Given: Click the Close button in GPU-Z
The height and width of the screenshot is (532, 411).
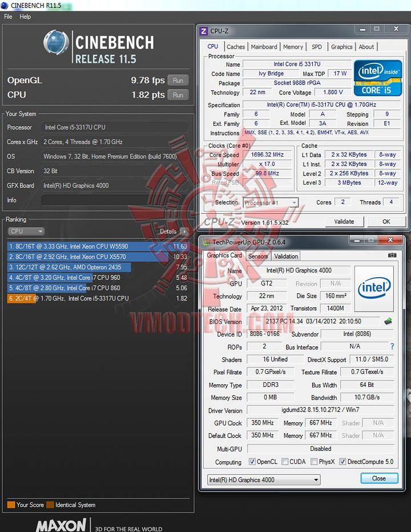Looking at the screenshot, I should (x=379, y=478).
